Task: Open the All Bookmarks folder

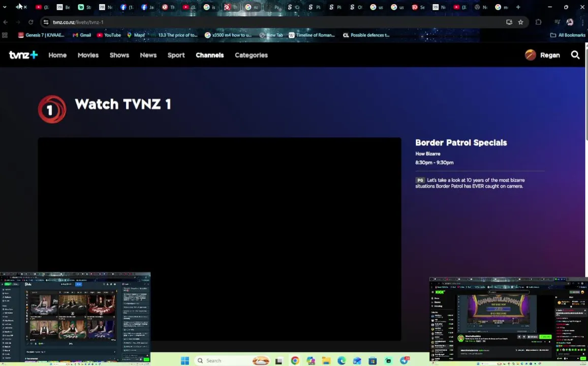Action: pos(567,35)
